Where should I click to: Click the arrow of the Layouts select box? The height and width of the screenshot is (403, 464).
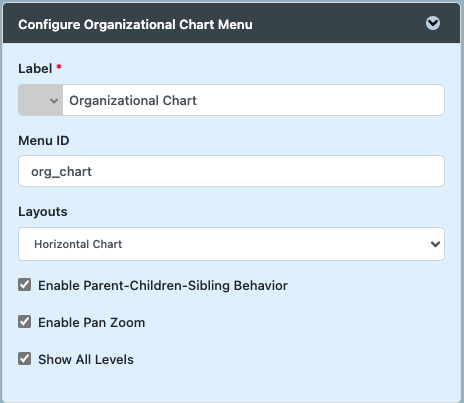pyautogui.click(x=435, y=244)
